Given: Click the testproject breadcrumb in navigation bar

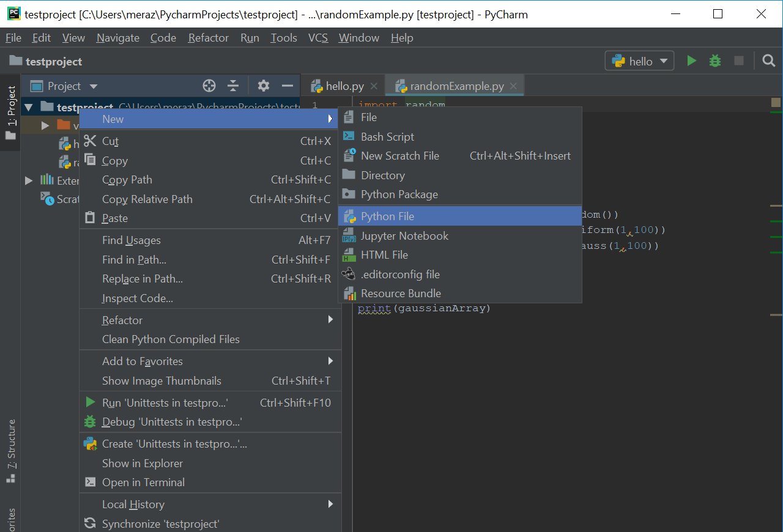Looking at the screenshot, I should (x=53, y=61).
